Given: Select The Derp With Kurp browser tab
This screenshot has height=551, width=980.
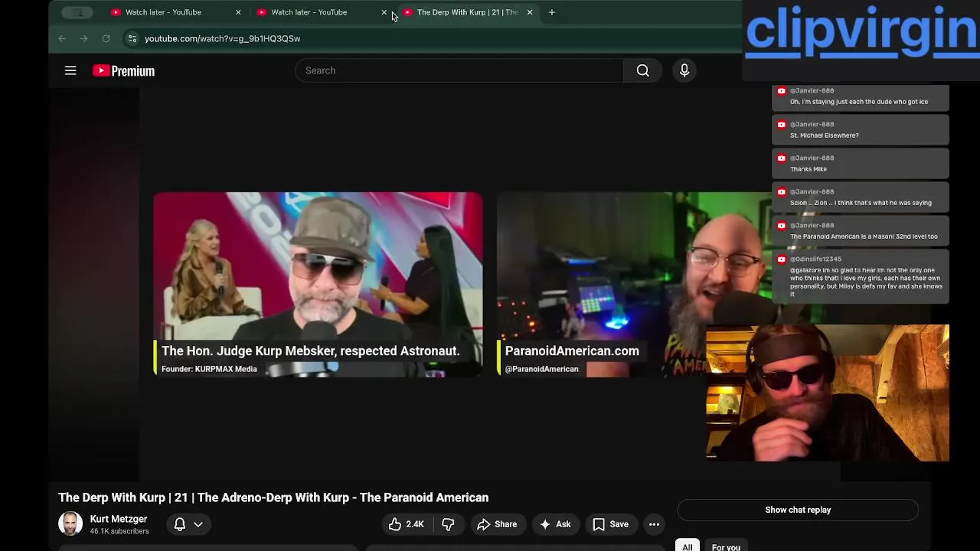Looking at the screenshot, I should 467,12.
